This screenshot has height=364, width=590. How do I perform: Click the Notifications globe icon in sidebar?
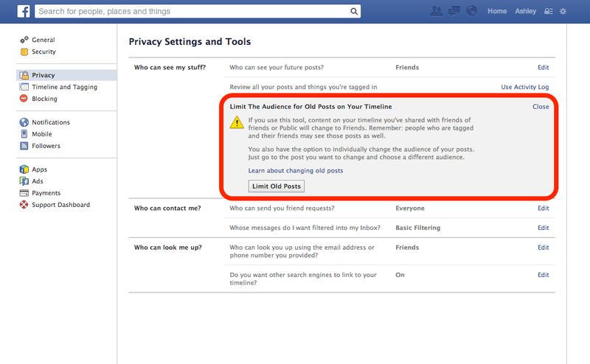coord(24,122)
